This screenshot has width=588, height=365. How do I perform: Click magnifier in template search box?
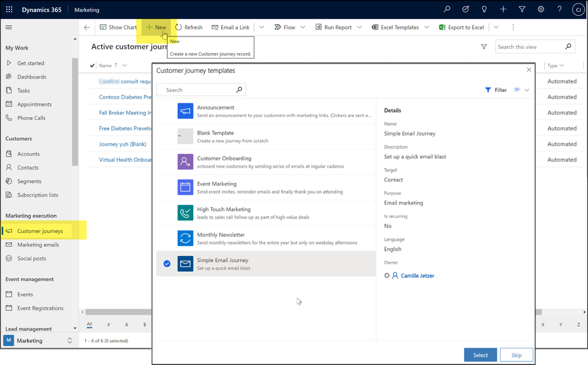(x=239, y=89)
